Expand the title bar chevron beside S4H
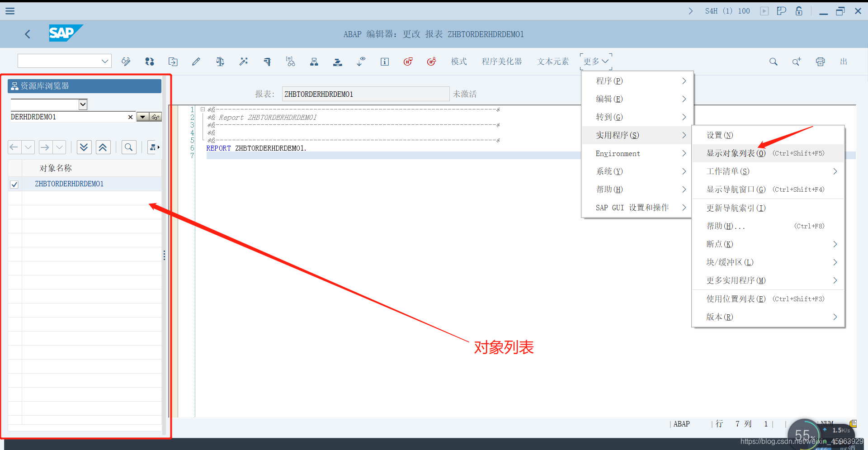The height and width of the screenshot is (450, 868). pyautogui.click(x=691, y=11)
